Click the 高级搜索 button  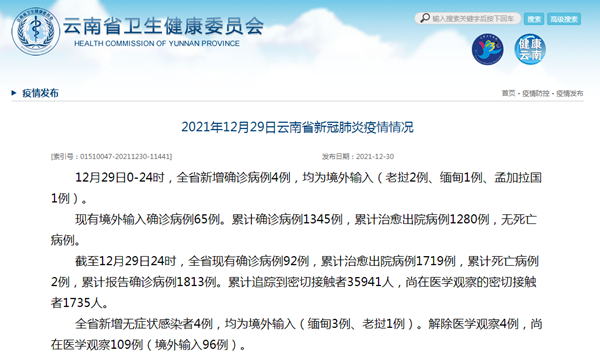(x=564, y=19)
